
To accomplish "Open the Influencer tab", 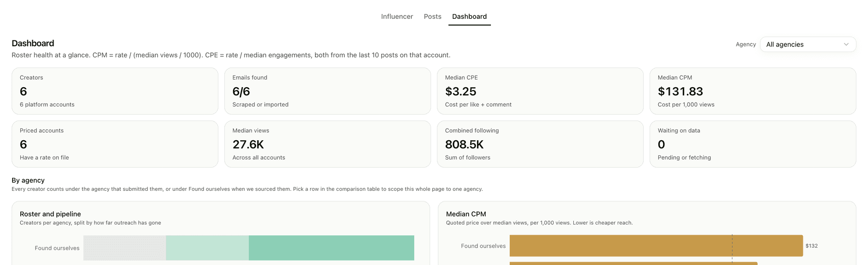I will 397,16.
